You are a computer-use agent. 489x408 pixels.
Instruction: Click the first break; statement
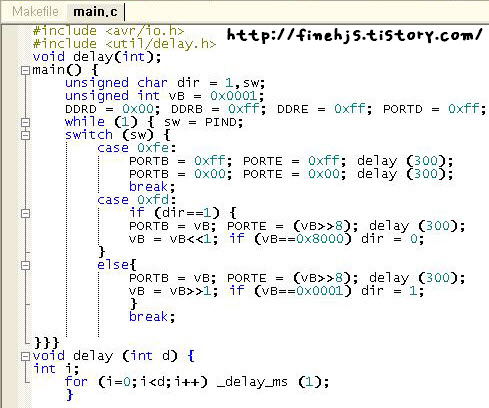[152, 187]
